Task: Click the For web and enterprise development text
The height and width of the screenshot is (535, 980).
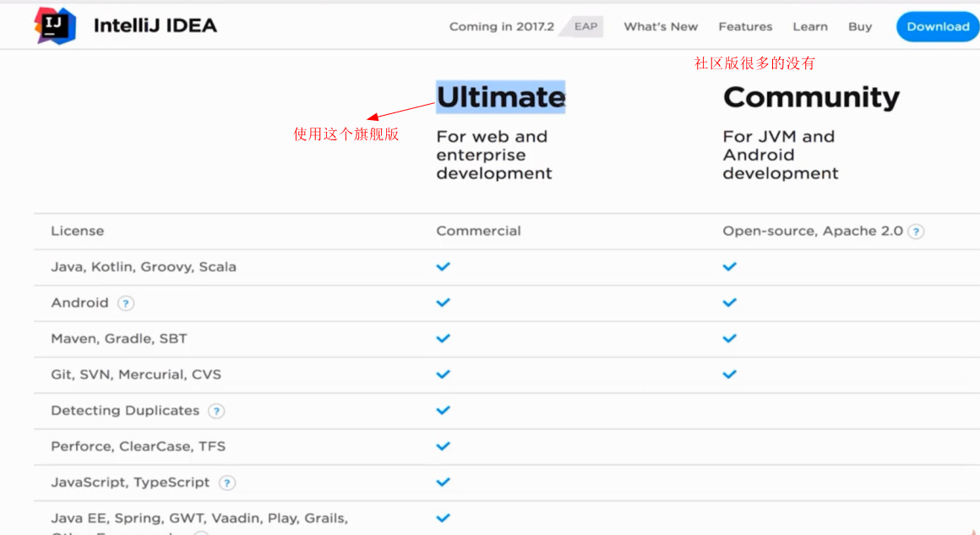Action: coord(493,155)
